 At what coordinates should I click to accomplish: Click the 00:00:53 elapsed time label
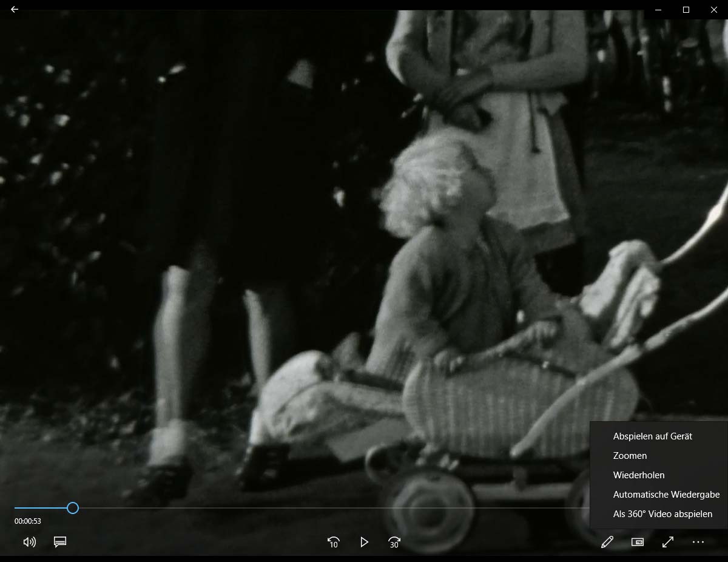coord(28,521)
